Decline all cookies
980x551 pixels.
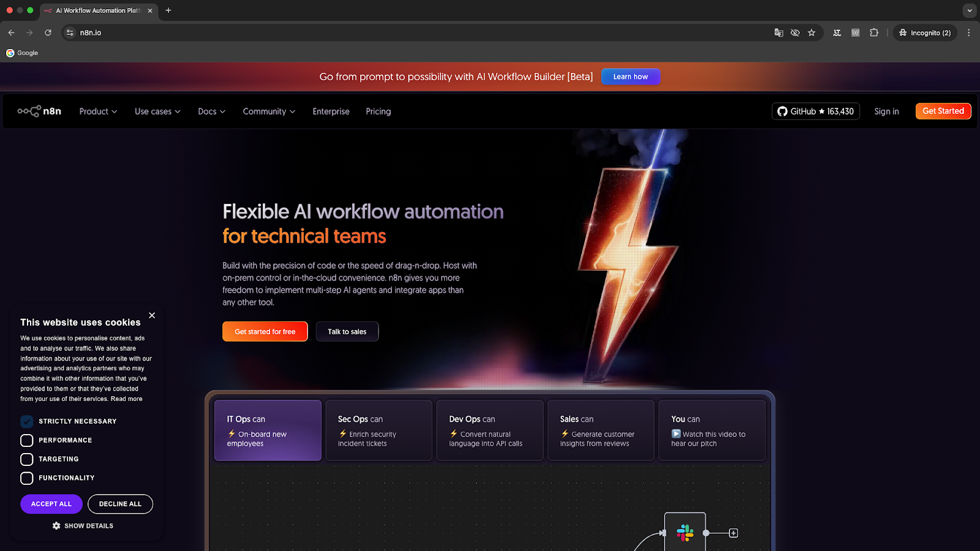120,504
